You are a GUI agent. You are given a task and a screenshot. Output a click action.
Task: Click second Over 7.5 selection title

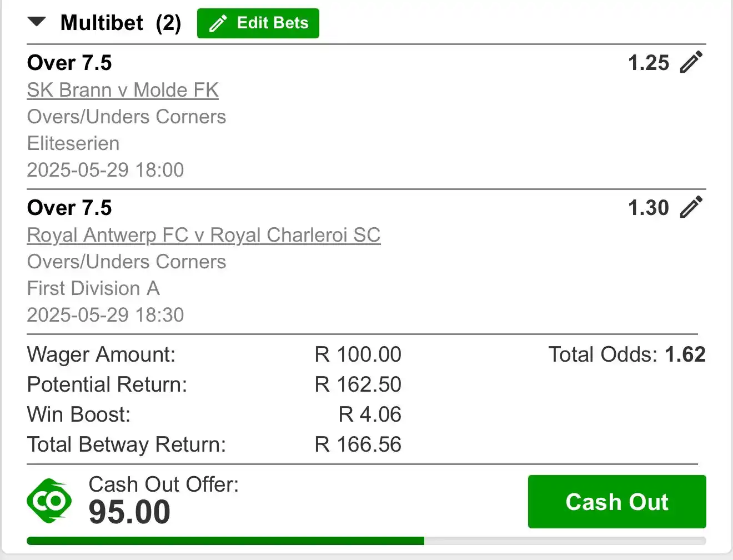tap(69, 208)
